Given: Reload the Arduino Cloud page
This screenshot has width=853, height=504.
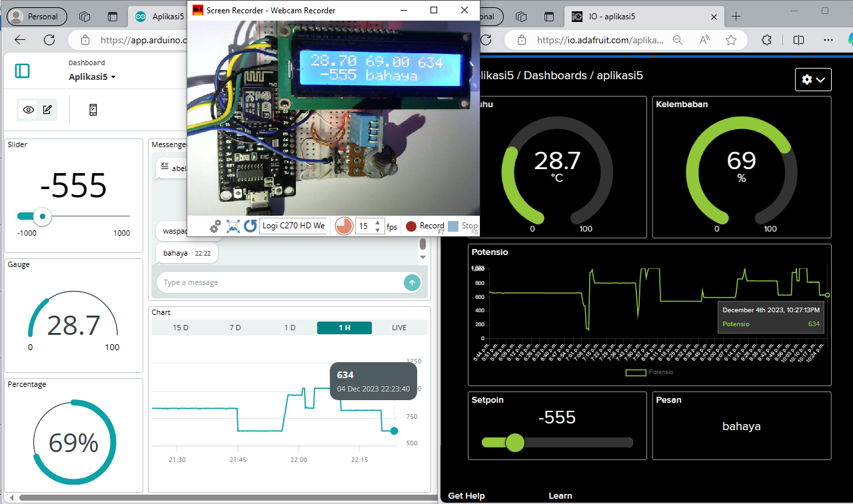Looking at the screenshot, I should tap(49, 40).
